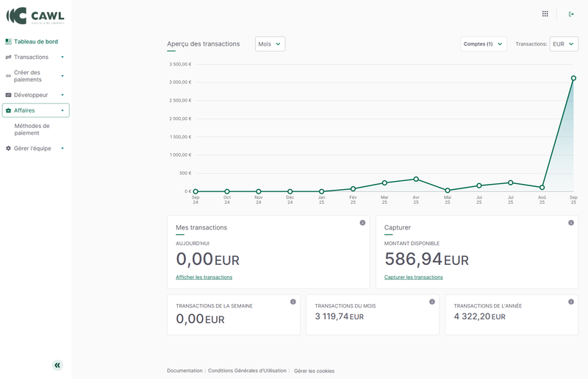The image size is (588, 379).
Task: Collapse the sidebar with double-chevron icon
Action: coord(57,365)
